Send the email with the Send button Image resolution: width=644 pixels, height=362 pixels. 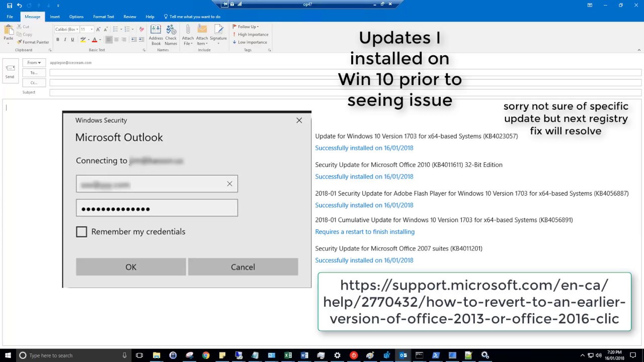coord(10,71)
